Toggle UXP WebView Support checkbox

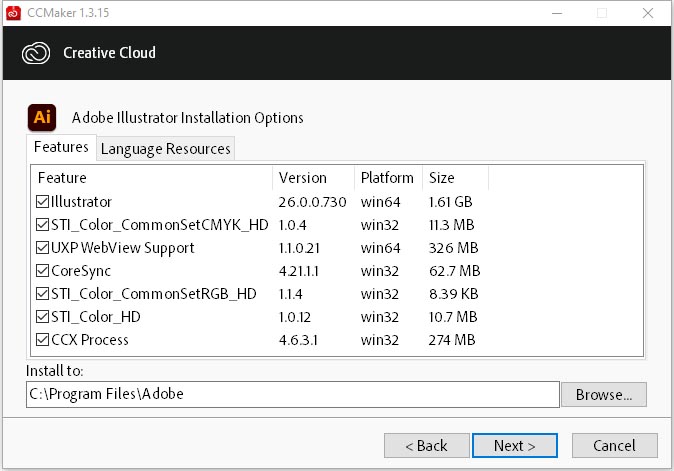42,248
